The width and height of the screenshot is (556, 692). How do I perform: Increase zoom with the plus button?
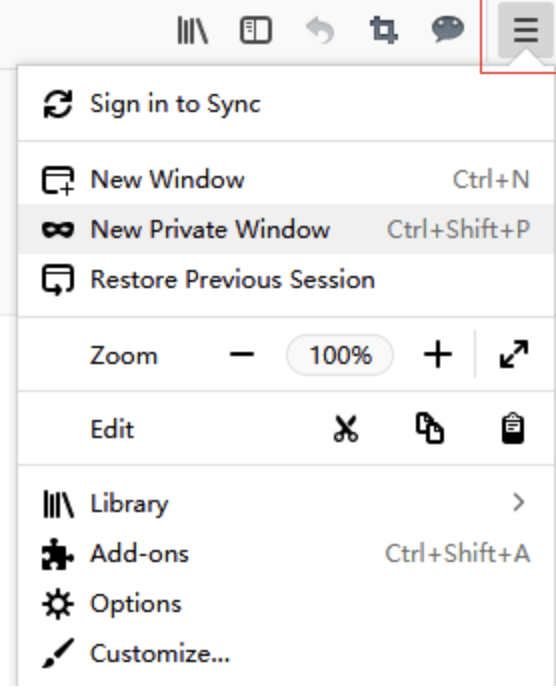pos(438,354)
